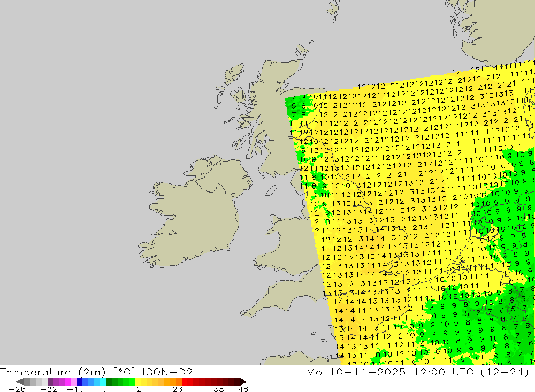The width and height of the screenshot is (535, 392).
Task: Pick the bright red legend swatch at 26
Action: (185, 381)
